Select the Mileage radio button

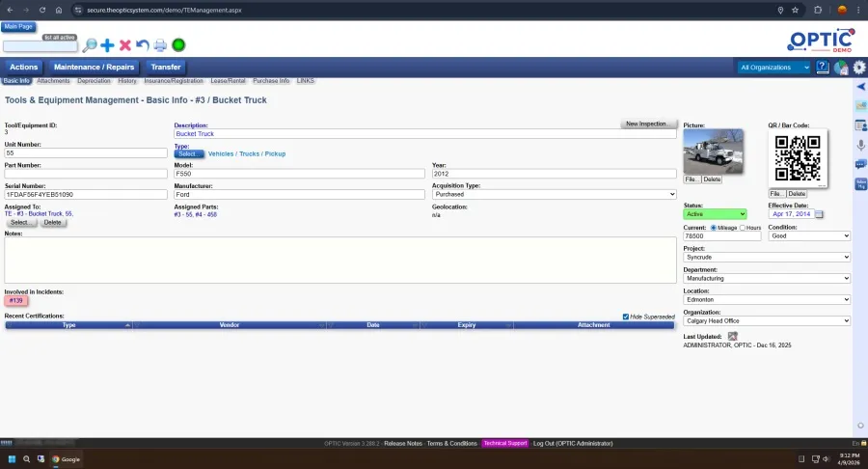tap(713, 228)
